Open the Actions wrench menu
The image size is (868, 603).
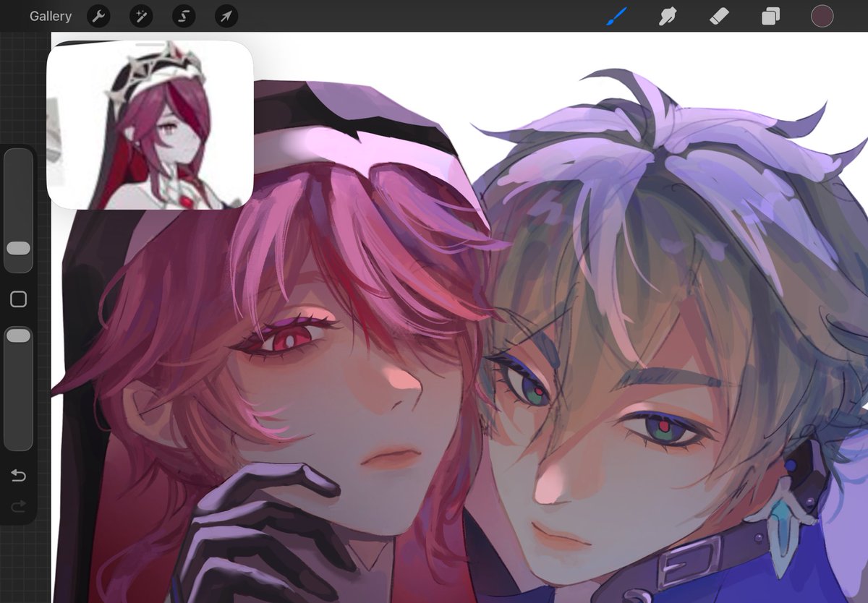pyautogui.click(x=98, y=16)
